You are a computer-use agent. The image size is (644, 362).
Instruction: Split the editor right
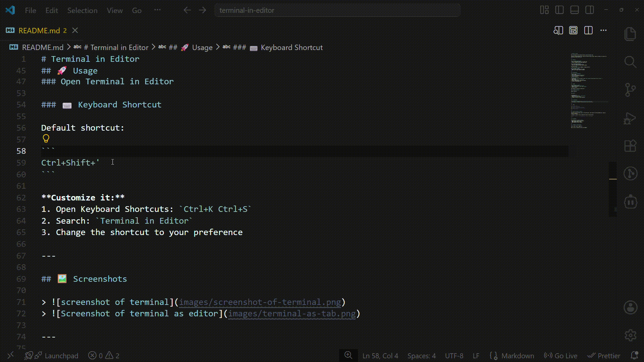tap(588, 31)
